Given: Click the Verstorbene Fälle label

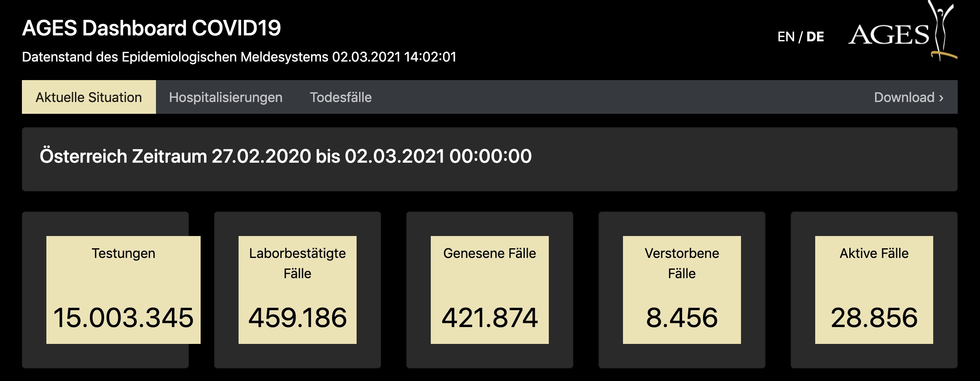Looking at the screenshot, I should [x=682, y=263].
